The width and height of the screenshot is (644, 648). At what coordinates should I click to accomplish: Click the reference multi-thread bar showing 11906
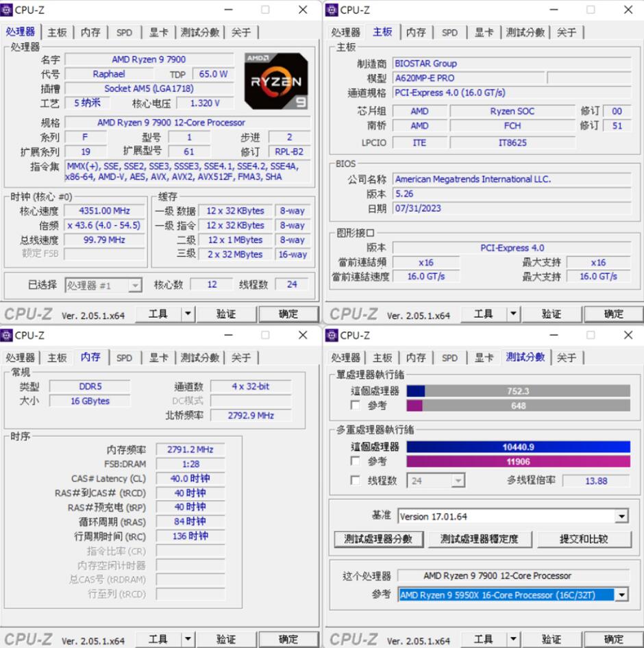[519, 461]
